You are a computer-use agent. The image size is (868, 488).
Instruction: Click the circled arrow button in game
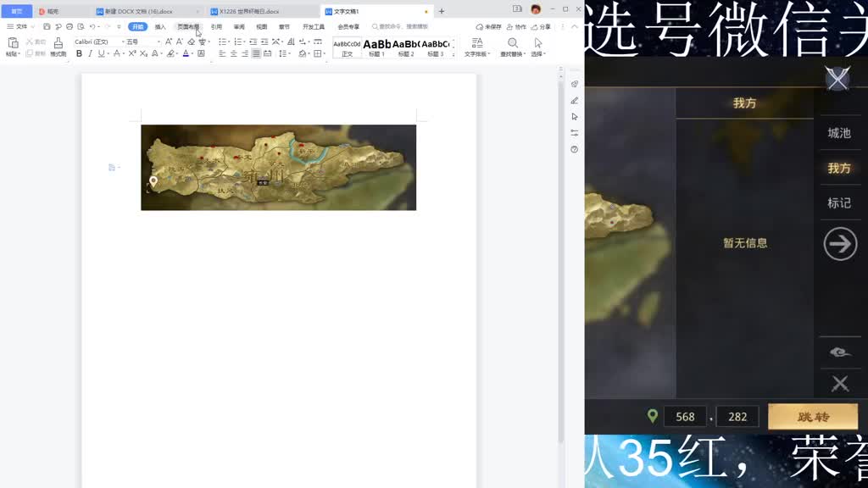840,243
